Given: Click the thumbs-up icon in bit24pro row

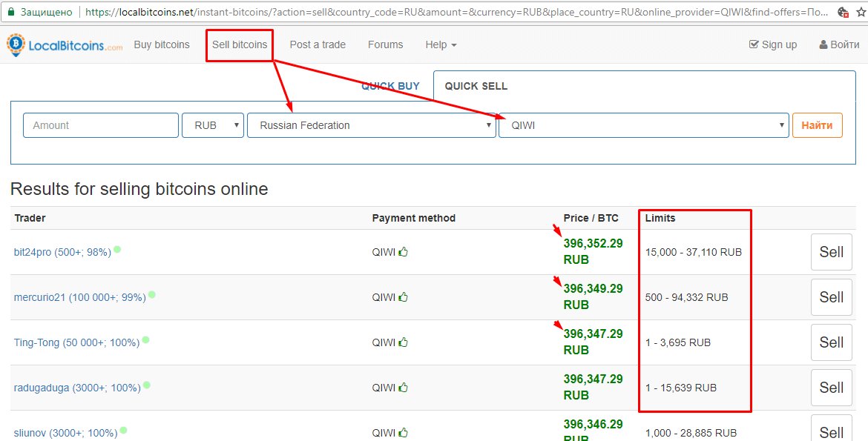Looking at the screenshot, I should point(403,252).
